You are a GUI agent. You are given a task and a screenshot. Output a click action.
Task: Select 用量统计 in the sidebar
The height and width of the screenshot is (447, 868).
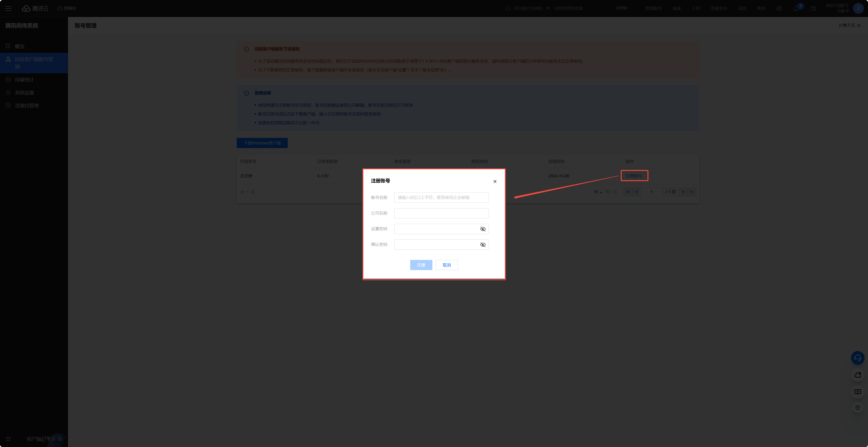24,80
